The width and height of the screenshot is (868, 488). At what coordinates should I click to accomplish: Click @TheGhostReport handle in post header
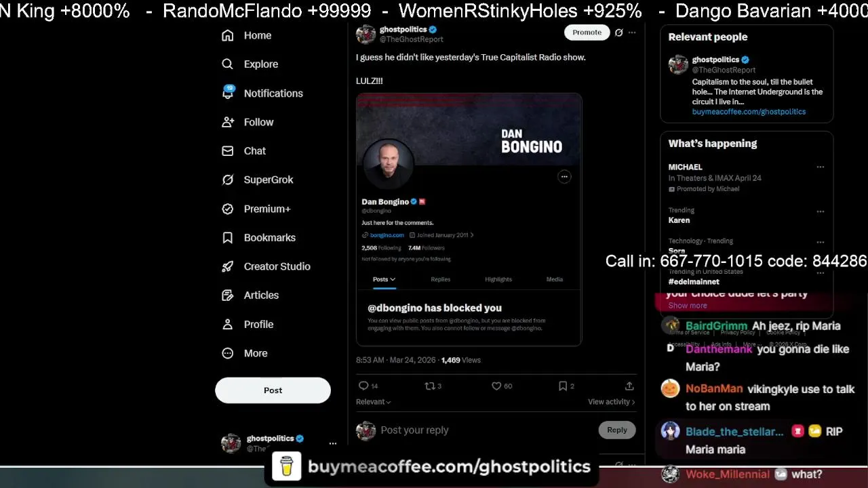point(412,39)
